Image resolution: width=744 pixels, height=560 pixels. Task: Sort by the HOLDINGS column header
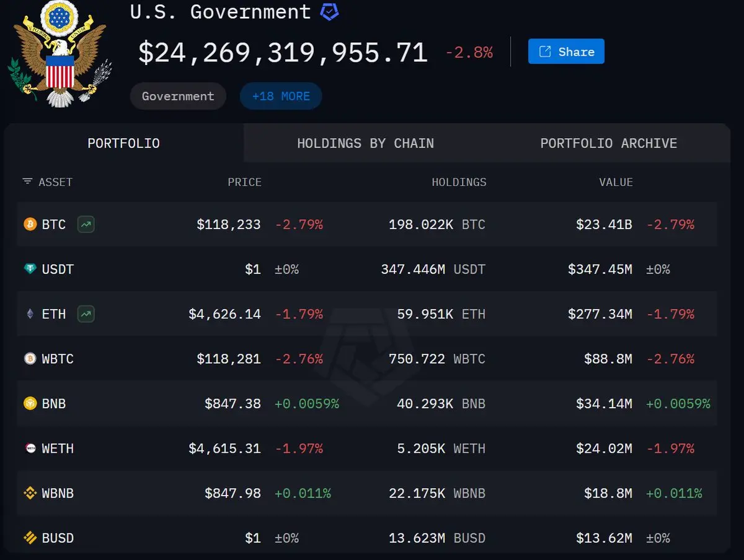(459, 182)
